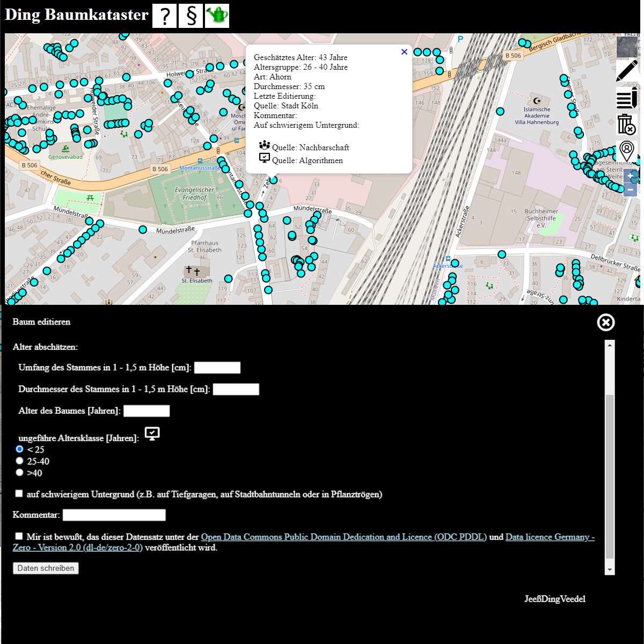Zoom out on the map
The image size is (644, 644).
[x=630, y=189]
